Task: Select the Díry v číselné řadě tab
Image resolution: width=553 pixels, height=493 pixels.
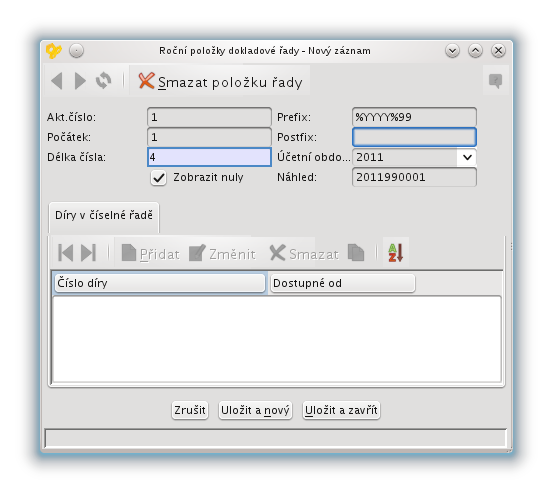Action: click(x=104, y=215)
